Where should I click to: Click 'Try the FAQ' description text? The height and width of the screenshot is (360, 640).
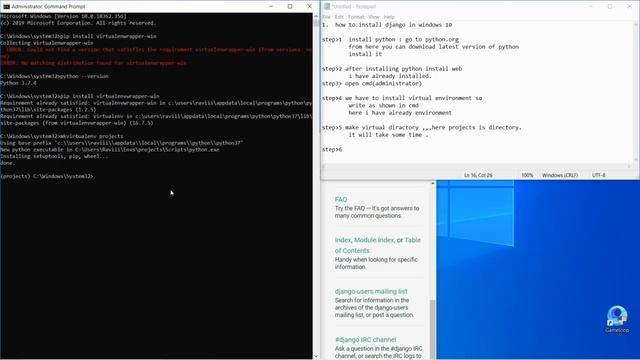click(x=377, y=212)
